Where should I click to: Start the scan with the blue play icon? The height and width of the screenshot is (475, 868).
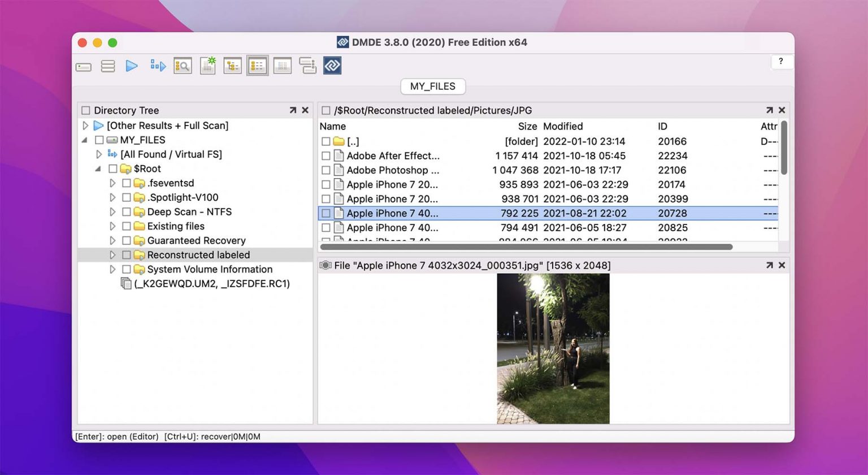[132, 66]
